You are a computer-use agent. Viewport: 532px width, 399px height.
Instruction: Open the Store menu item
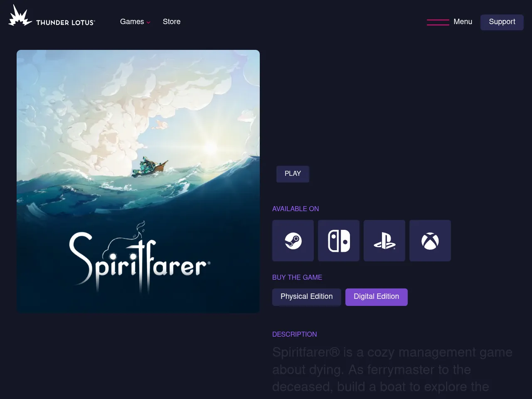(x=172, y=22)
